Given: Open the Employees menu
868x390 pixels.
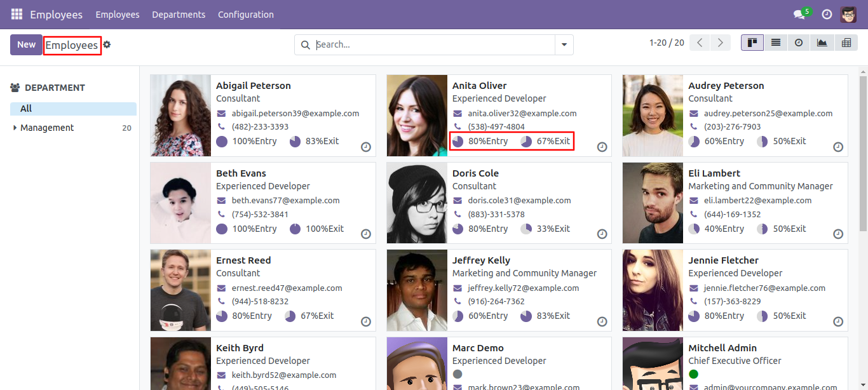Looking at the screenshot, I should (118, 15).
